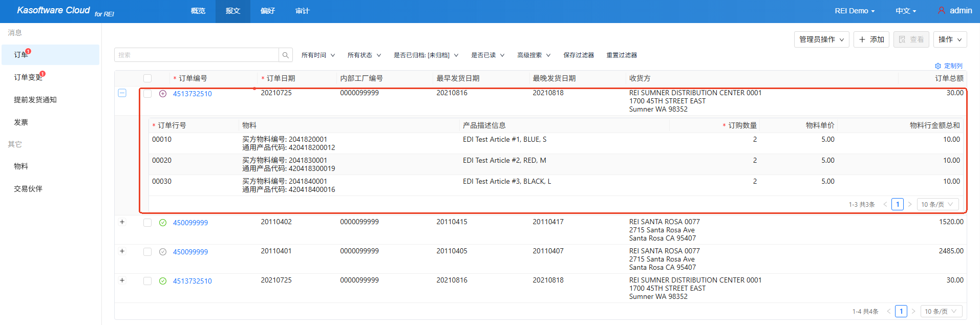The width and height of the screenshot is (980, 325).
Task: Select checkbox of the last order row
Action: coord(147,281)
